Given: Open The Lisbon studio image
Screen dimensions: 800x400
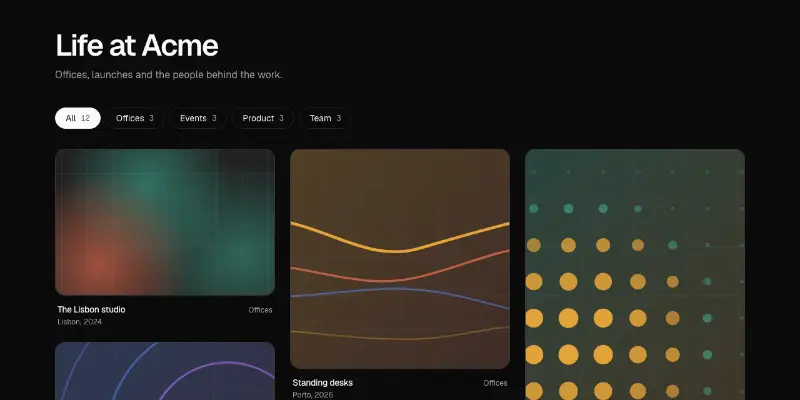Looking at the screenshot, I should pyautogui.click(x=165, y=222).
